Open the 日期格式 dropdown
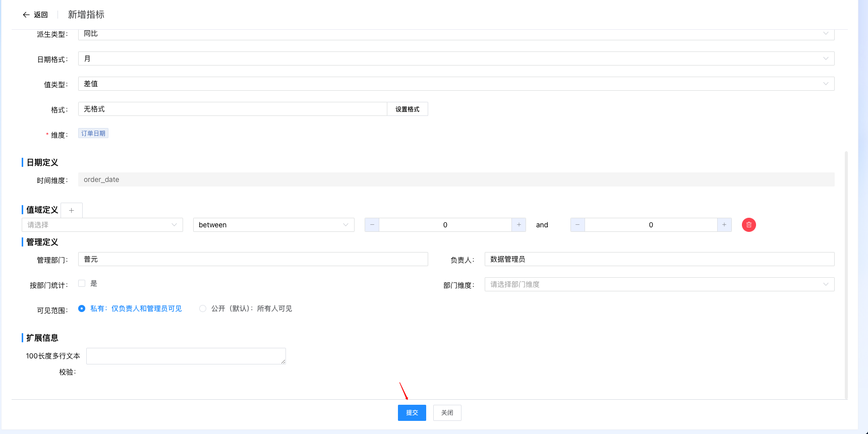 point(456,58)
